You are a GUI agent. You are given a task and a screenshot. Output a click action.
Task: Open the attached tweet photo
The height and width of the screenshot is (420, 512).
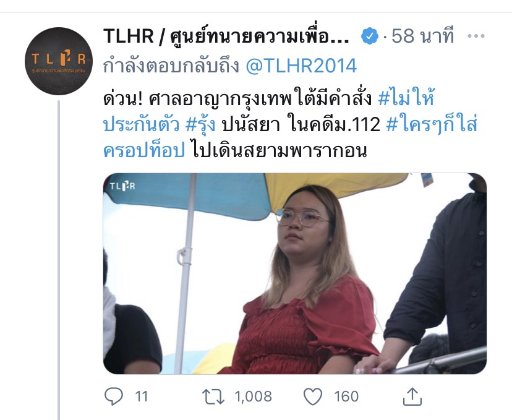click(295, 273)
